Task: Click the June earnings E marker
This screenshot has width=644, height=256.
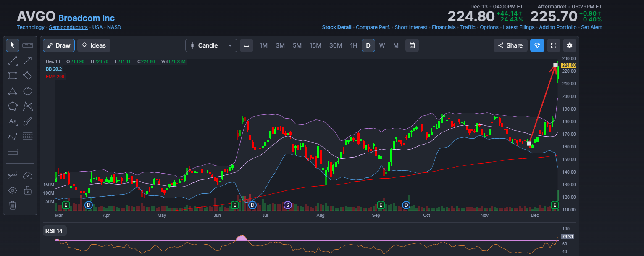Action: (235, 205)
